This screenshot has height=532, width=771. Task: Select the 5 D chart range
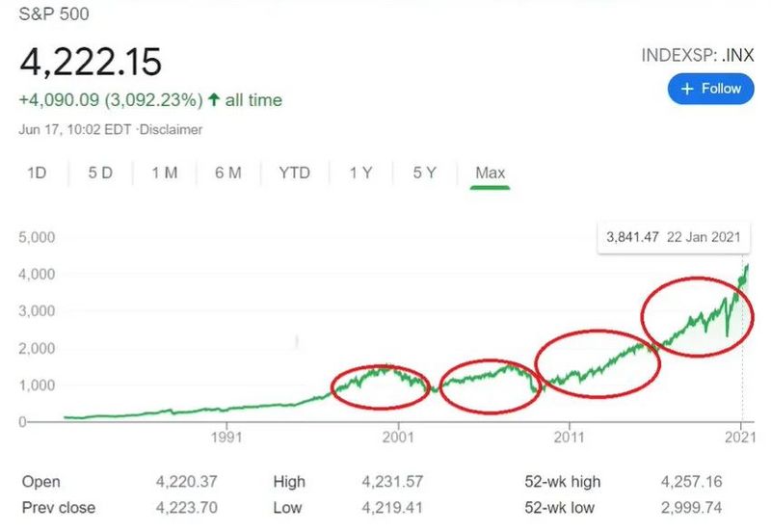click(100, 173)
